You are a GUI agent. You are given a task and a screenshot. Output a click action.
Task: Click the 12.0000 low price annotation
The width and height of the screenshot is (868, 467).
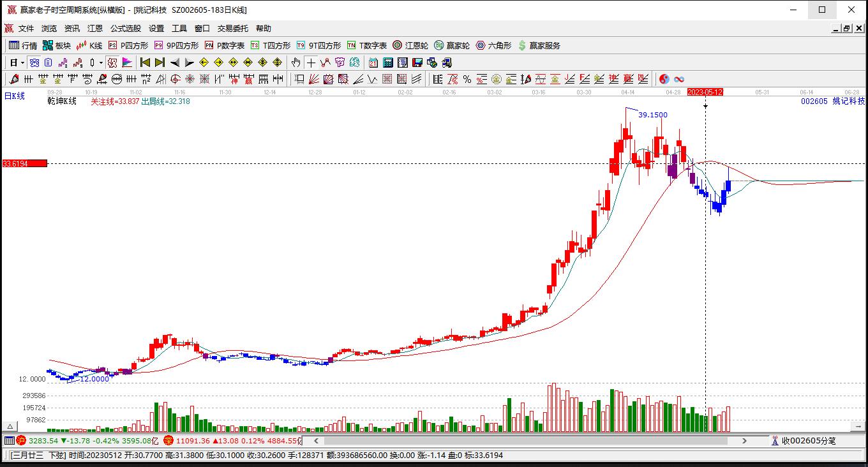94,379
